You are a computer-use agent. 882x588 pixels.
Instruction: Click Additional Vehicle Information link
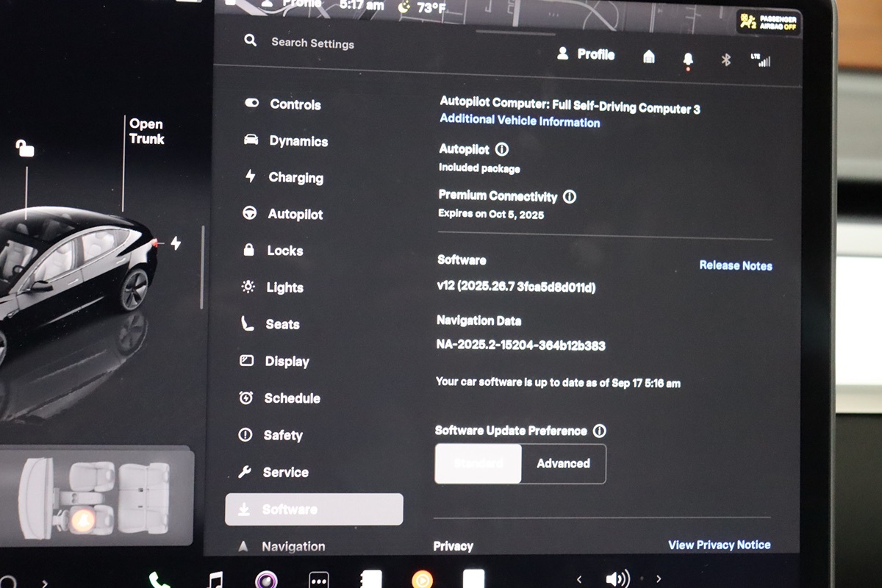coord(520,122)
